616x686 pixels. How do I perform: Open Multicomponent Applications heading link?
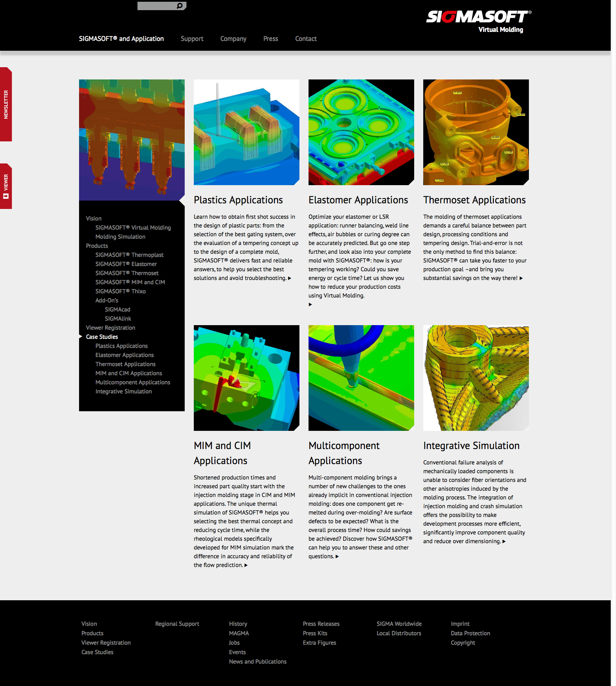pos(344,453)
